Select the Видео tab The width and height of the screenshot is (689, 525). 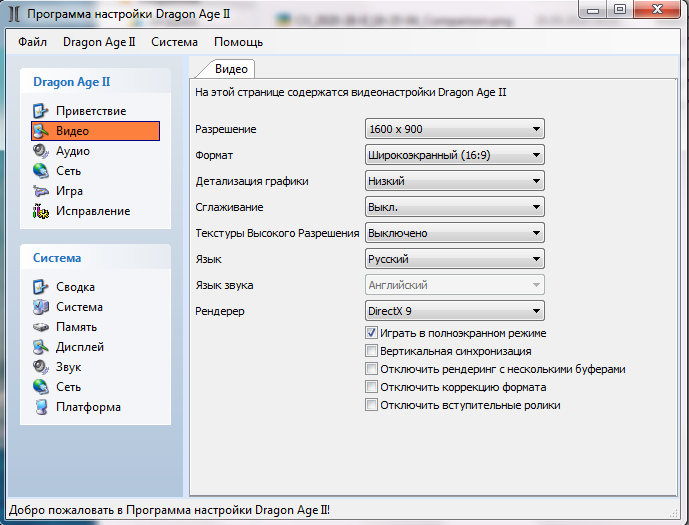[x=231, y=69]
